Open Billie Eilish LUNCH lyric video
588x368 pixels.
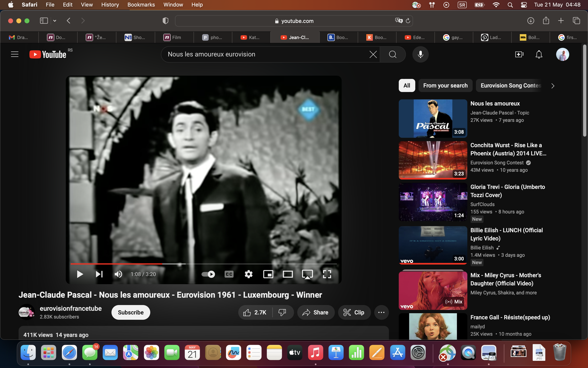(507, 234)
